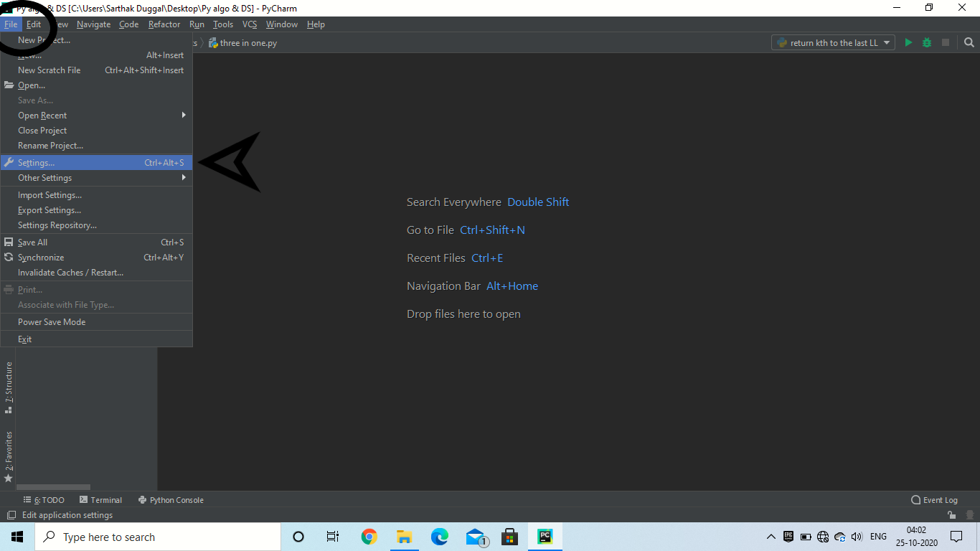
Task: Choose Export Settings...
Action: pyautogui.click(x=96, y=210)
